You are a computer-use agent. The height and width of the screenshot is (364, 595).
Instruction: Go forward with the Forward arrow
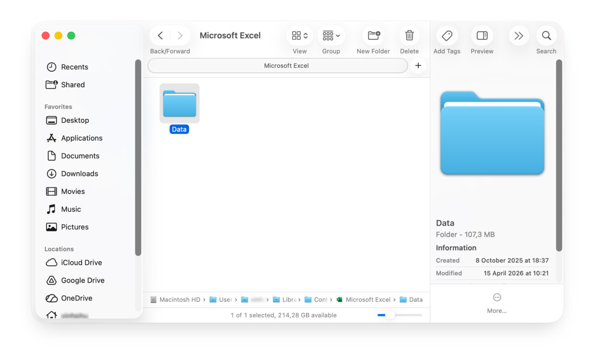click(x=180, y=35)
